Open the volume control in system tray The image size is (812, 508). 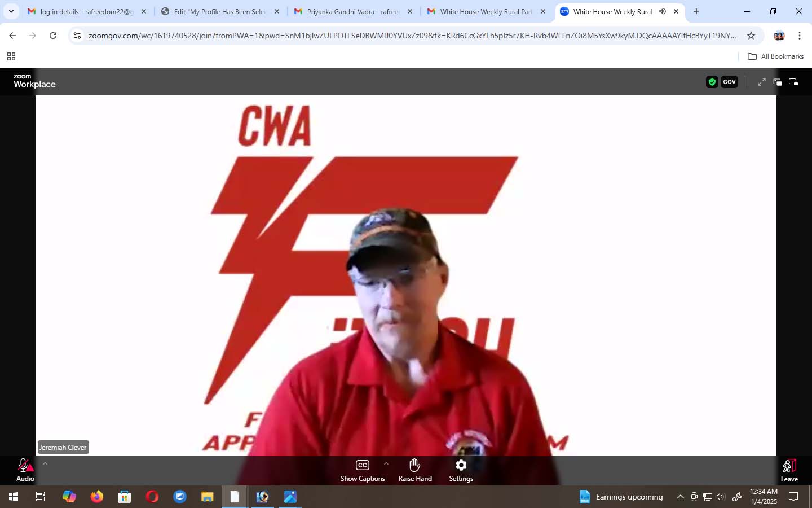721,497
